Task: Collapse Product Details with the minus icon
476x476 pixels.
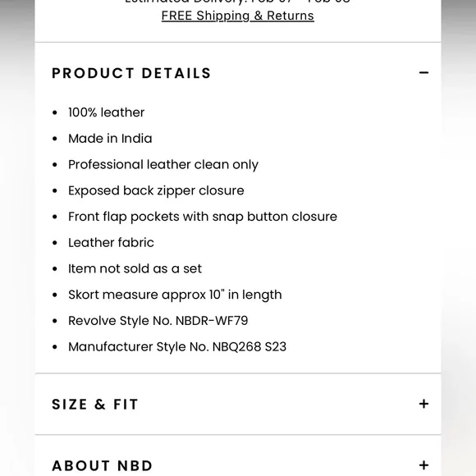Action: click(x=423, y=72)
